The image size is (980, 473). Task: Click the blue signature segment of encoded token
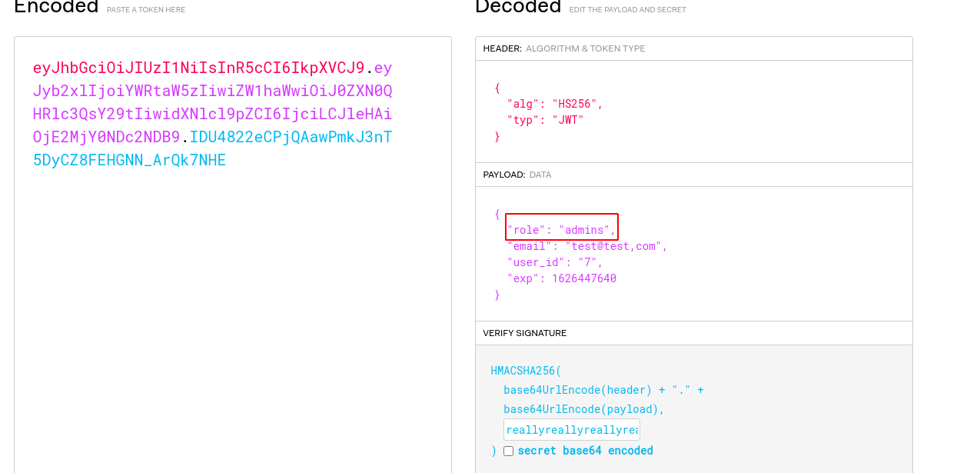tap(129, 160)
